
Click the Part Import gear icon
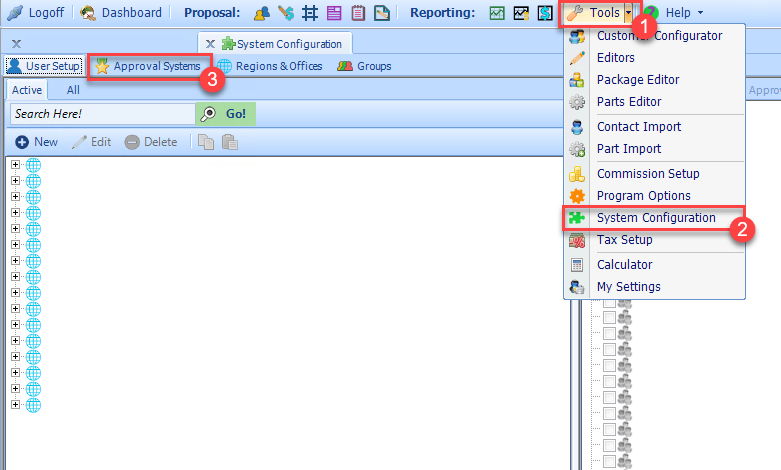(577, 149)
